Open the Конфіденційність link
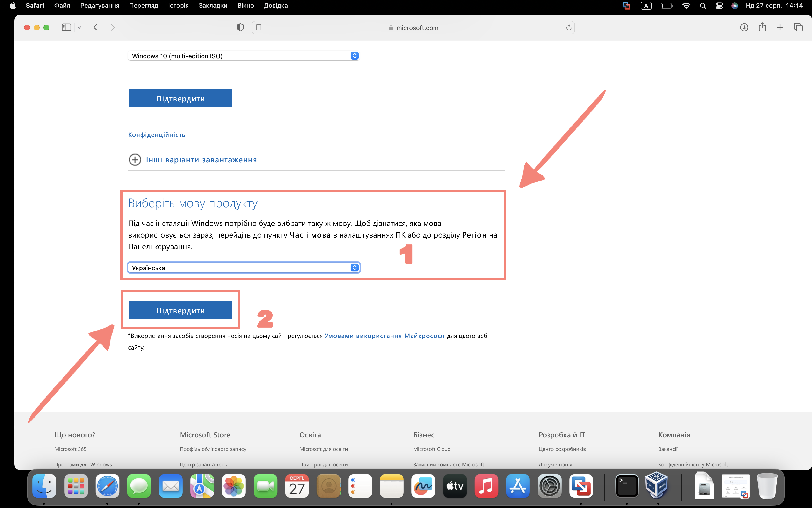This screenshot has height=508, width=812. click(x=157, y=135)
